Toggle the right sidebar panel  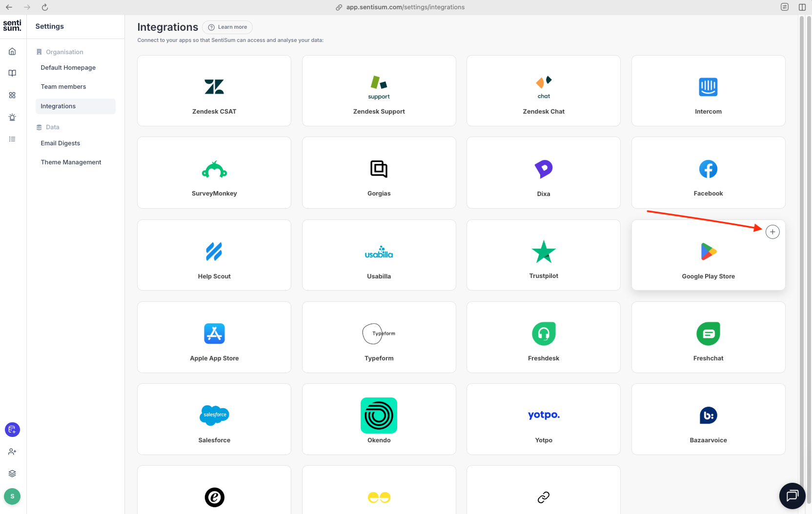click(802, 7)
